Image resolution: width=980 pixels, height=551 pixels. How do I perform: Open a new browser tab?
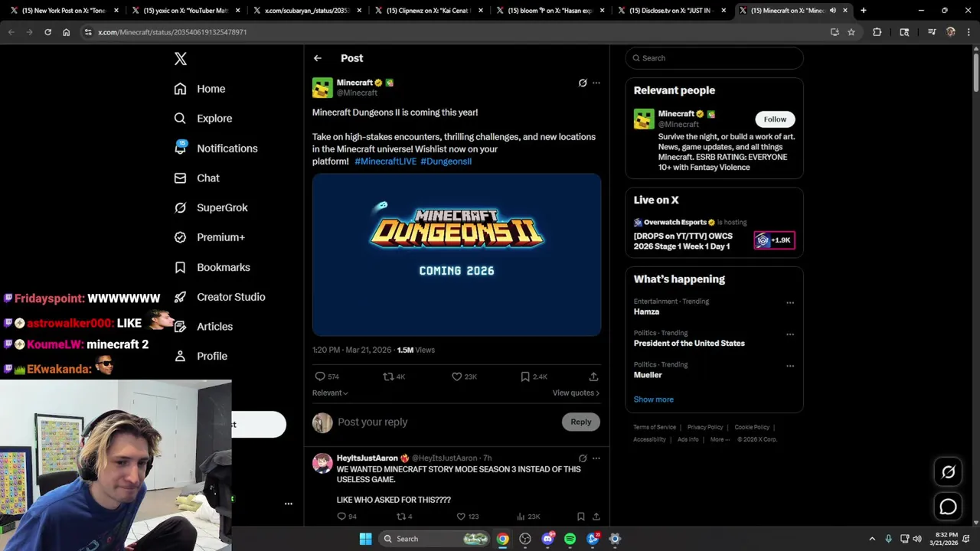click(x=863, y=11)
